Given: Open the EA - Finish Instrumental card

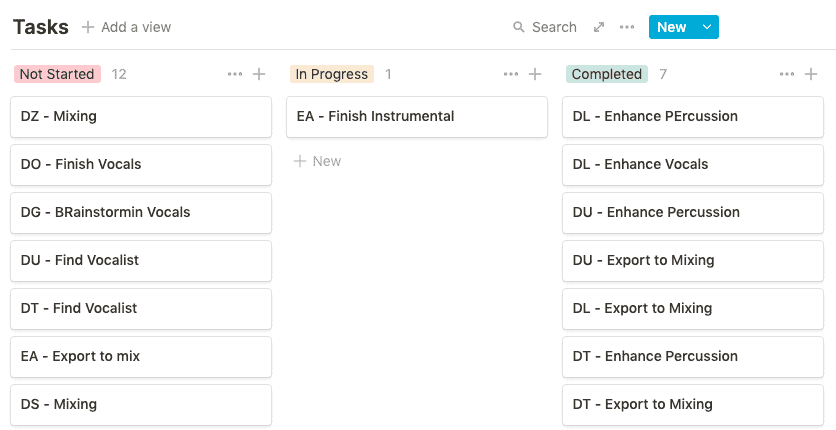Looking at the screenshot, I should 416,117.
